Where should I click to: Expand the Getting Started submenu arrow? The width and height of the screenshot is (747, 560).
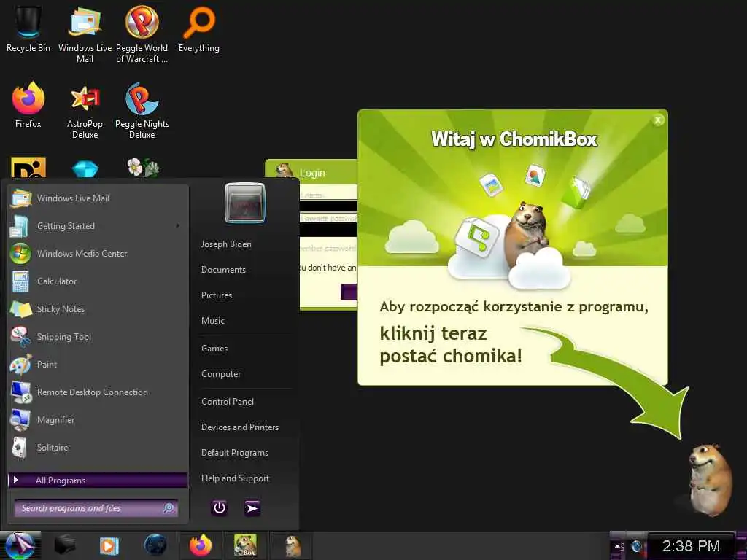coord(178,226)
